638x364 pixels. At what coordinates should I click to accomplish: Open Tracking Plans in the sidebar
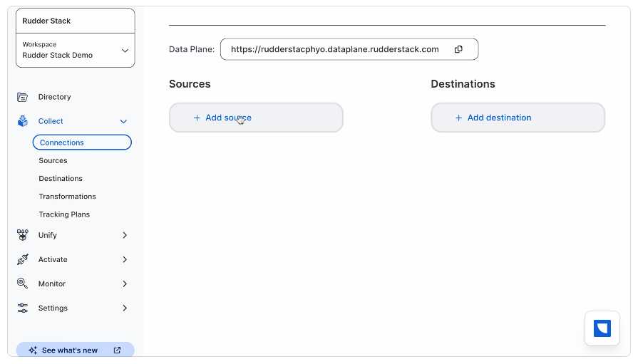coord(64,214)
